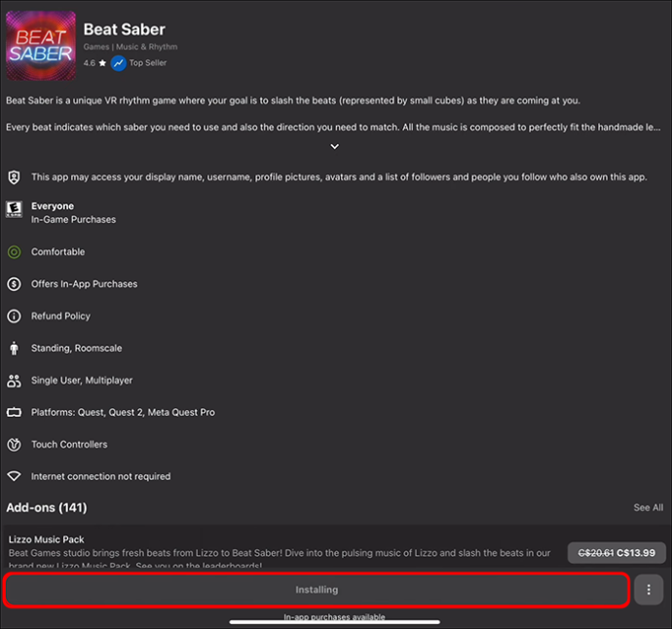
Task: Click In-Game Purchases text
Action: 73,219
